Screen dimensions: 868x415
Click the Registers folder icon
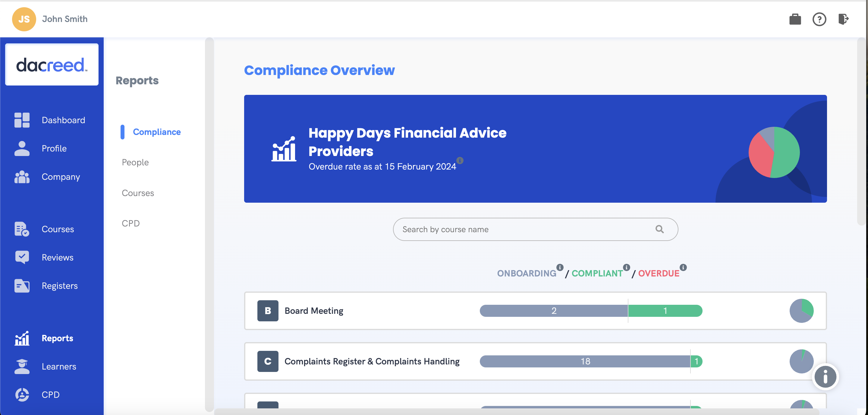click(22, 286)
